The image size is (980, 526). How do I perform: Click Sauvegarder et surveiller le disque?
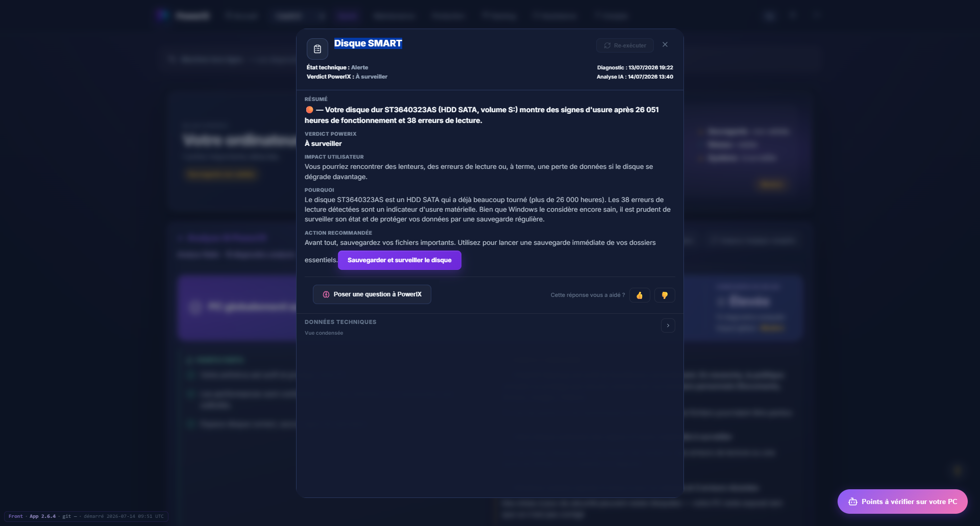point(399,260)
